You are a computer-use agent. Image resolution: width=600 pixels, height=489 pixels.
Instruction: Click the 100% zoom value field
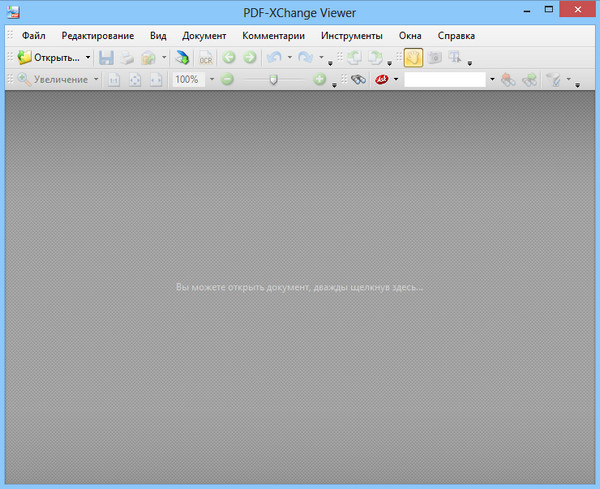point(189,79)
